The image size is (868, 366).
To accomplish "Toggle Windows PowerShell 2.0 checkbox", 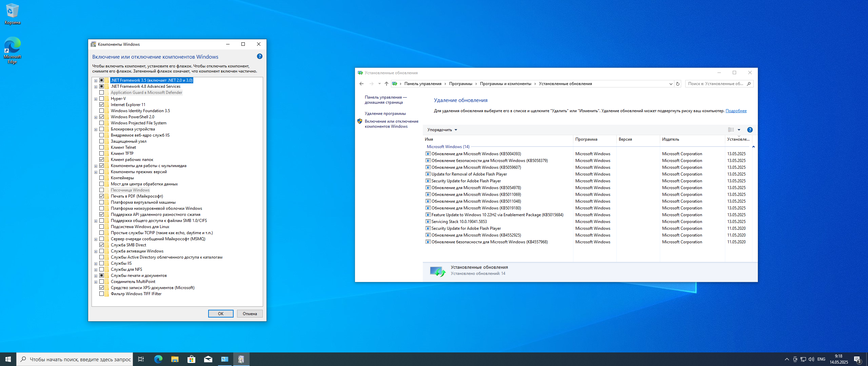I will click(x=101, y=117).
